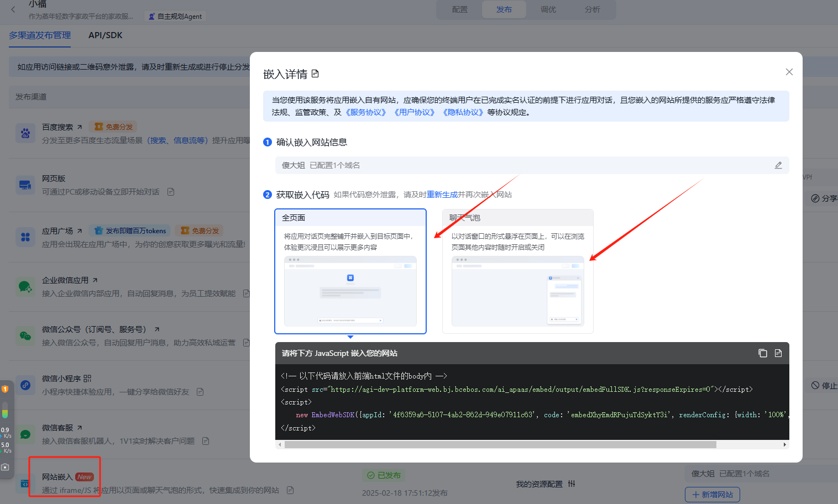Open the arrow link next to 微信公众号
Viewport: 838px width, 504px height.
point(157,329)
